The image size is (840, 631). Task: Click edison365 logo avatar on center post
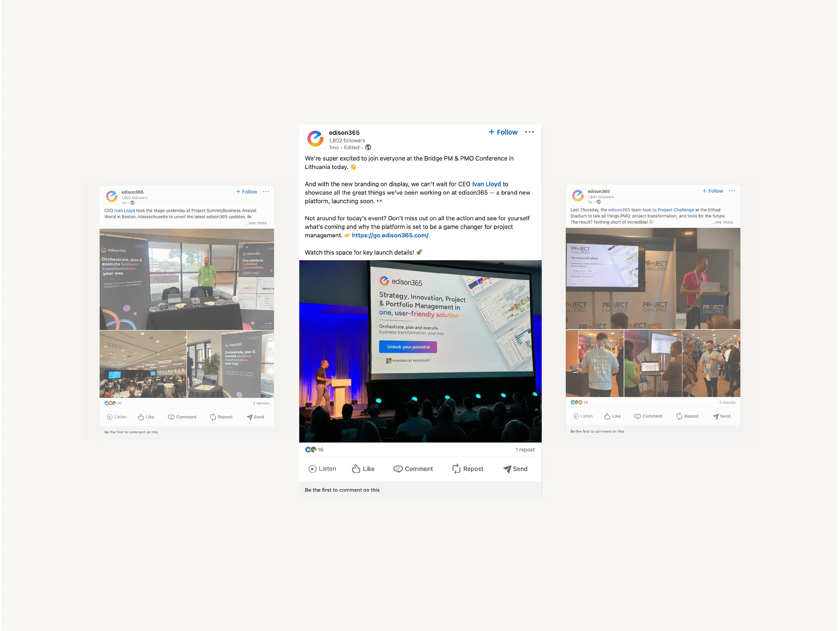point(315,139)
